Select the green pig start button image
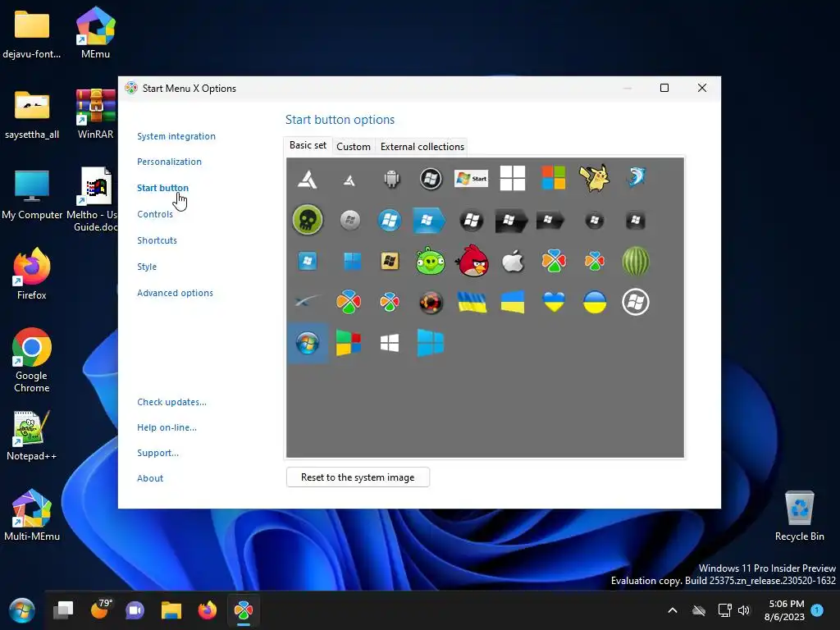 pyautogui.click(x=430, y=261)
